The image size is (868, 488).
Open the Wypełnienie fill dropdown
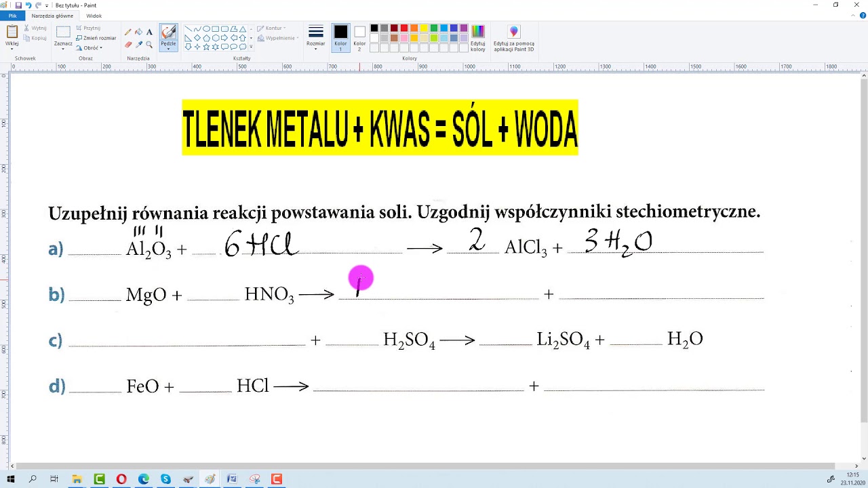coord(277,38)
